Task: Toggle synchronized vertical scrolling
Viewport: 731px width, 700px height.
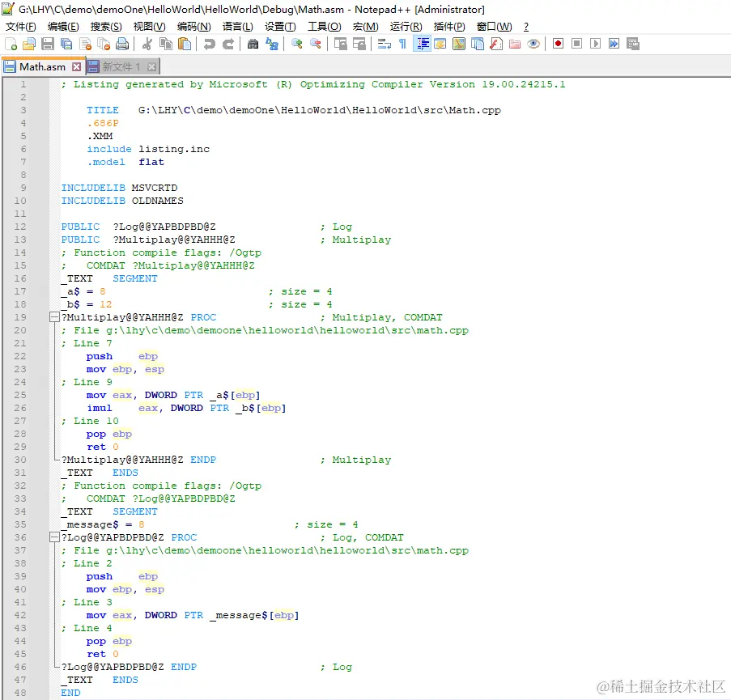Action: (x=340, y=44)
